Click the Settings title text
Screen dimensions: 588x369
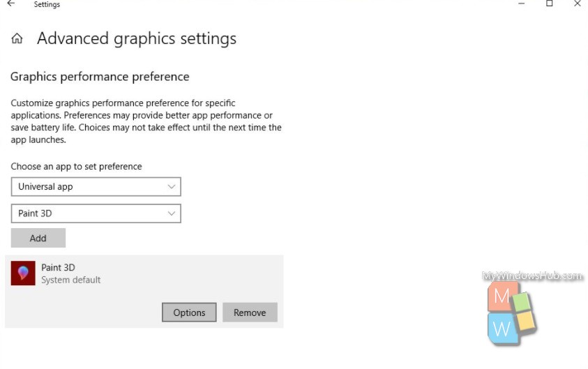tap(47, 4)
